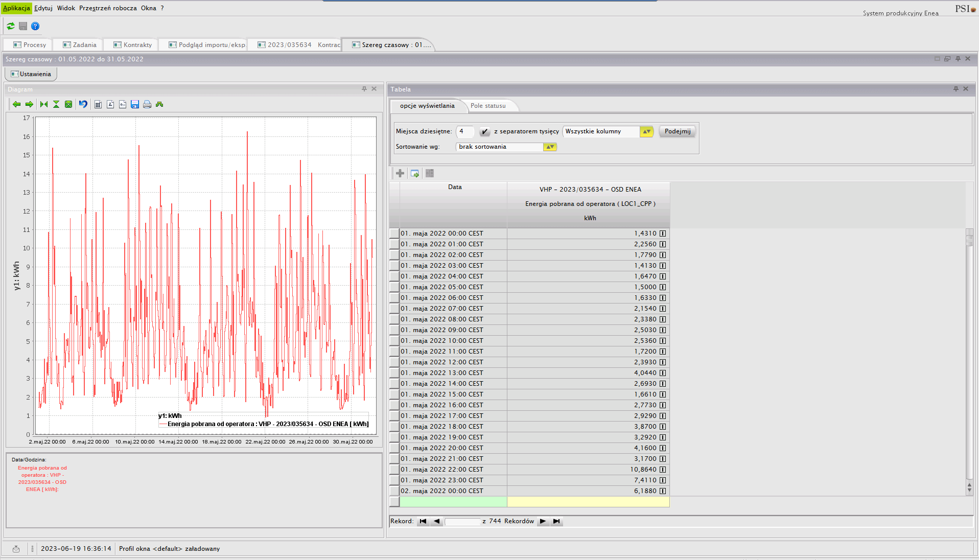Open the 'Przestrzeń robocza' menu

108,8
